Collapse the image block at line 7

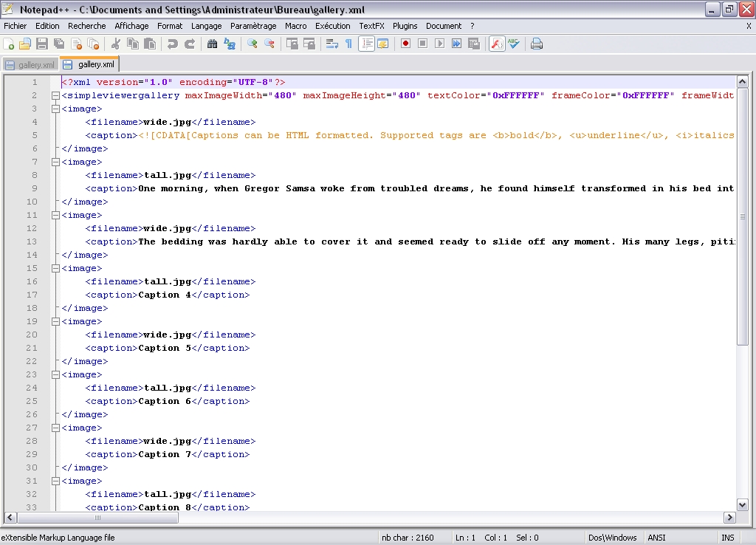click(55, 162)
